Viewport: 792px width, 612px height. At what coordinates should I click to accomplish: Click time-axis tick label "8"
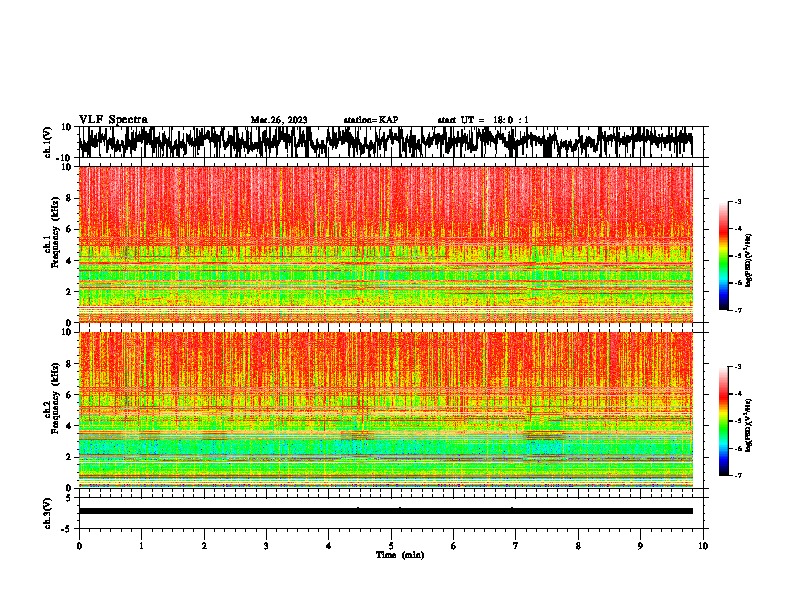[578, 546]
